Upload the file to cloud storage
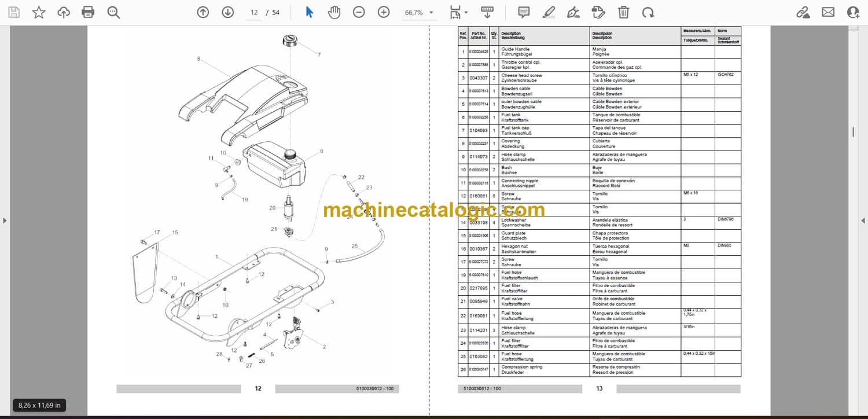Image resolution: width=868 pixels, height=419 pixels. [64, 12]
